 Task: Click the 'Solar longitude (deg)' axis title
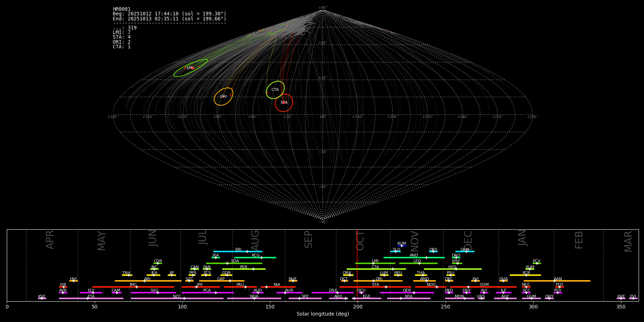click(x=323, y=314)
